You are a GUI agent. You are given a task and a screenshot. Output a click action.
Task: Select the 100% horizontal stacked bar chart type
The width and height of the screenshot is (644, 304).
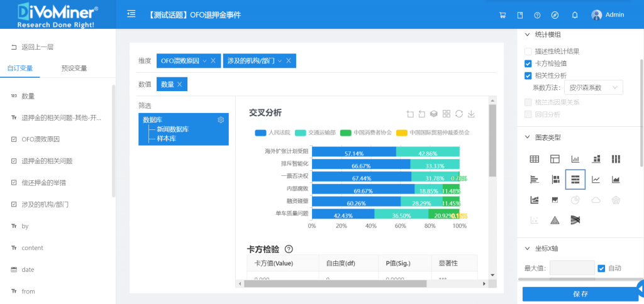[x=575, y=179]
